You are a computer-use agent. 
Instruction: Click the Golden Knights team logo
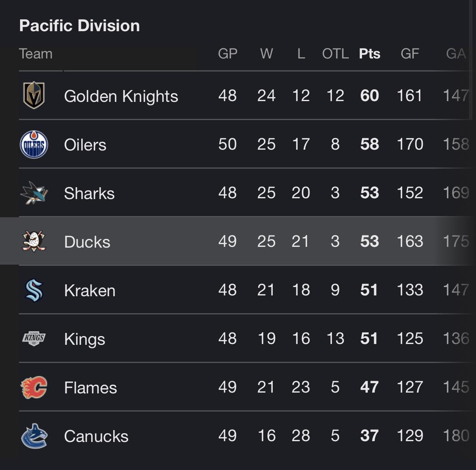pyautogui.click(x=34, y=96)
